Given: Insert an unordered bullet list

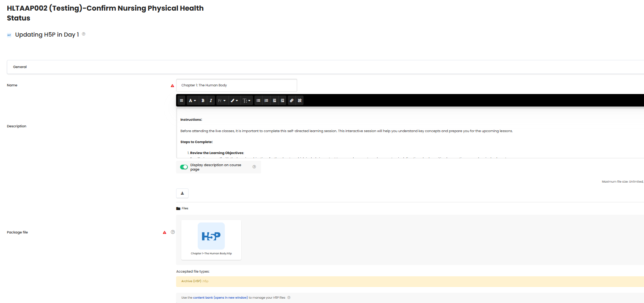Looking at the screenshot, I should pyautogui.click(x=258, y=101).
